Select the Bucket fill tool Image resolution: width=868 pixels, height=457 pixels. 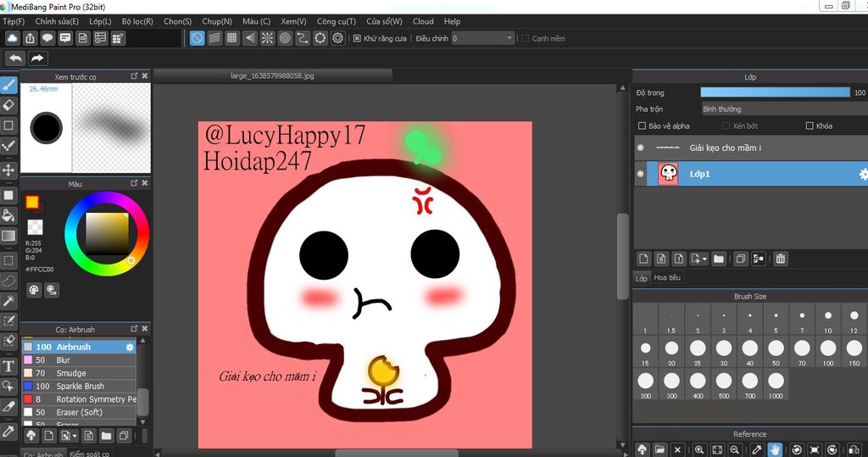coord(8,215)
